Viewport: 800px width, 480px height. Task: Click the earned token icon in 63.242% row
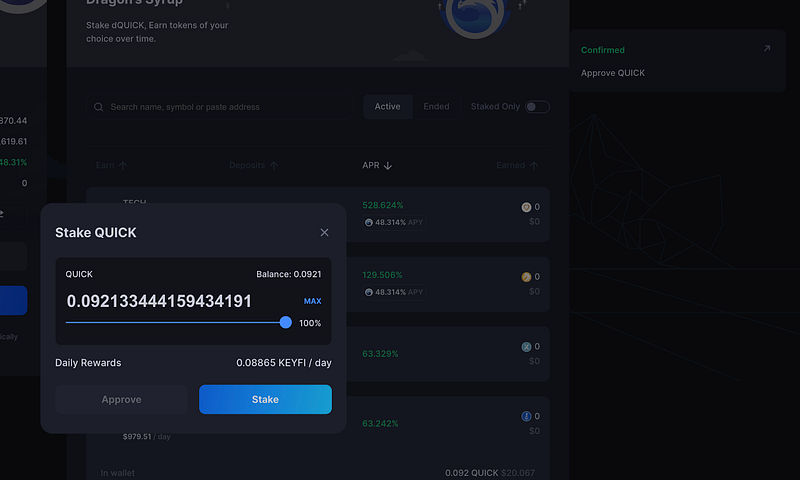click(x=526, y=416)
